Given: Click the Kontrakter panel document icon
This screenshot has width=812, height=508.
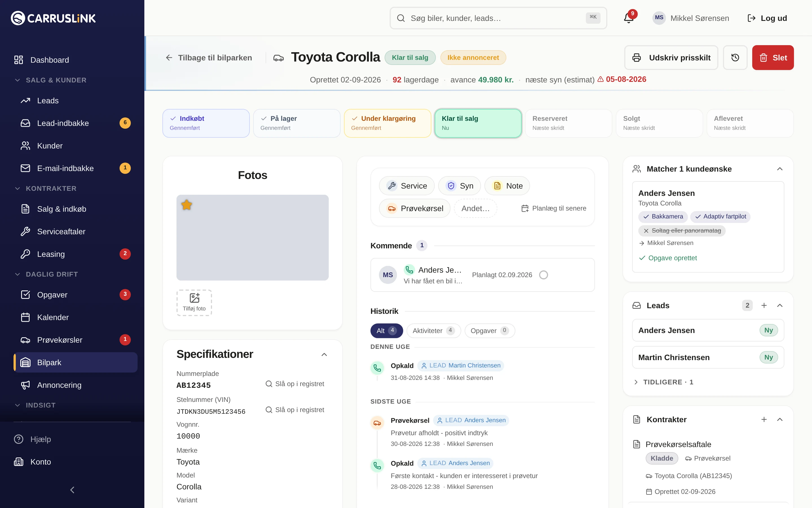Looking at the screenshot, I should point(637,419).
